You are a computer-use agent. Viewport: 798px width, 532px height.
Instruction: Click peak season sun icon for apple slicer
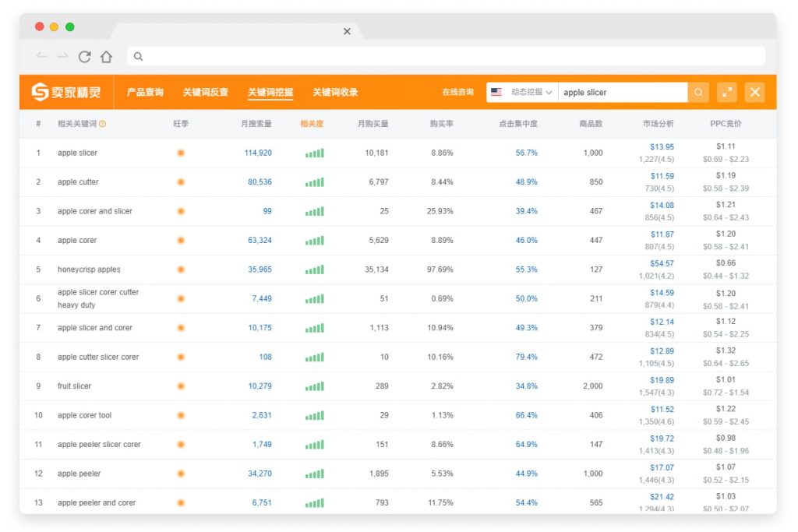pos(181,153)
